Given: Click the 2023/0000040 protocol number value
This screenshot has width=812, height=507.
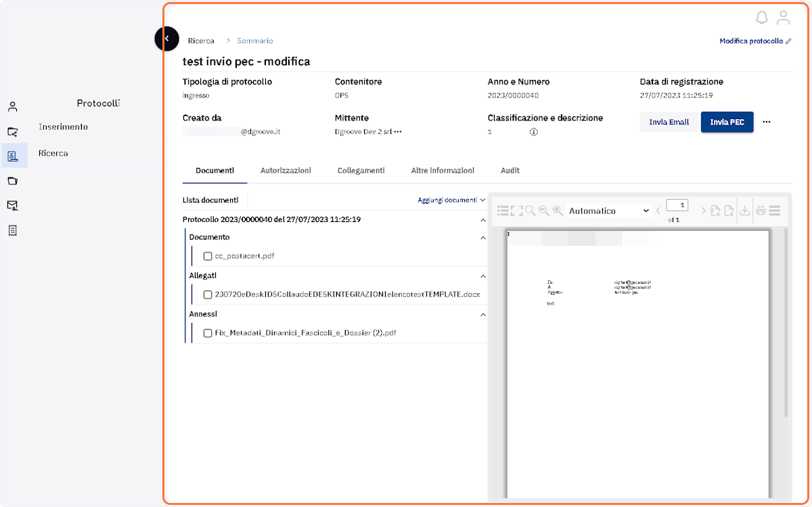Looking at the screenshot, I should coord(513,96).
